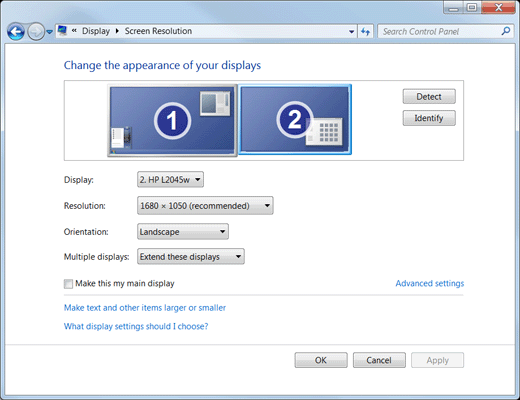
Task: Click the greyed Forward arrow button
Action: pyautogui.click(x=36, y=32)
